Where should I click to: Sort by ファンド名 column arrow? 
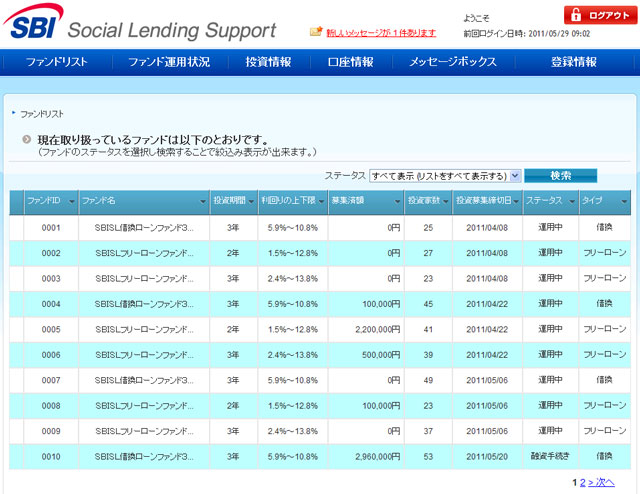[202, 201]
